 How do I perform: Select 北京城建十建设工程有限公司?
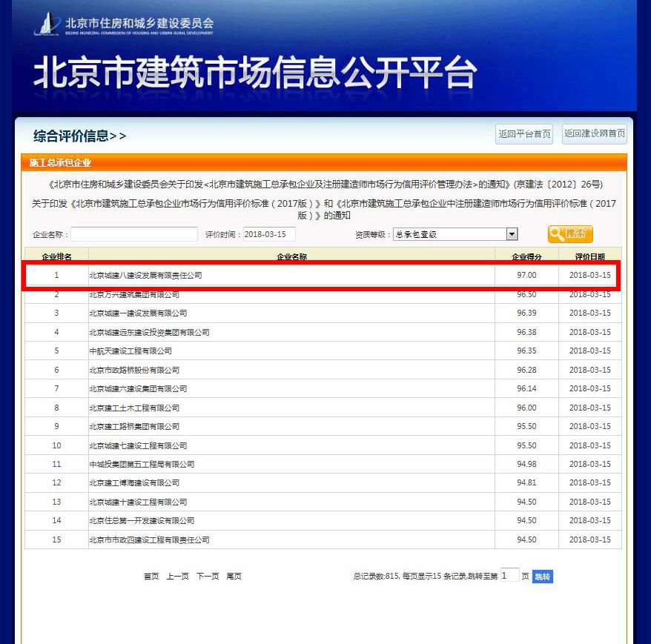click(x=138, y=502)
